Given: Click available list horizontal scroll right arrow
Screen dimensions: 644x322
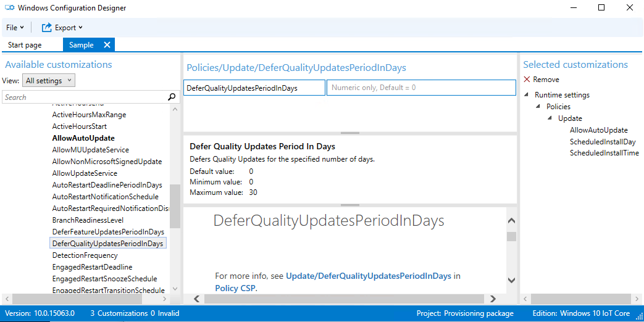Looking at the screenshot, I should (x=165, y=299).
